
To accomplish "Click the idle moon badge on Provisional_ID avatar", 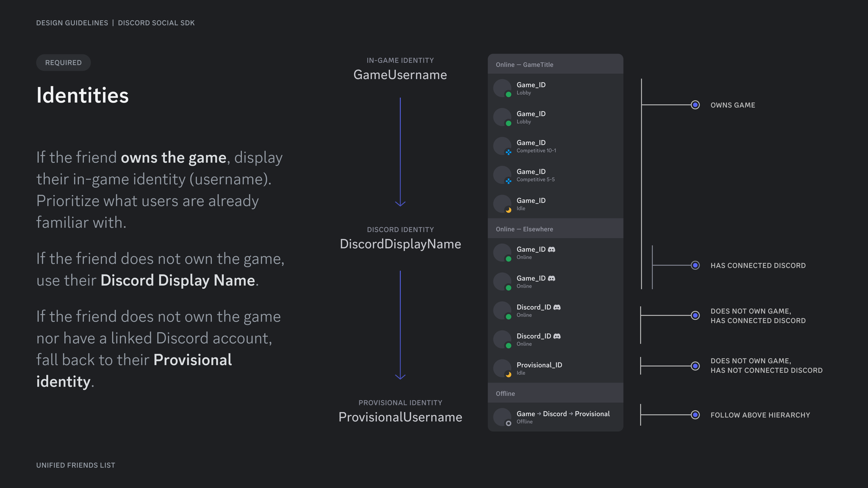I will [508, 375].
